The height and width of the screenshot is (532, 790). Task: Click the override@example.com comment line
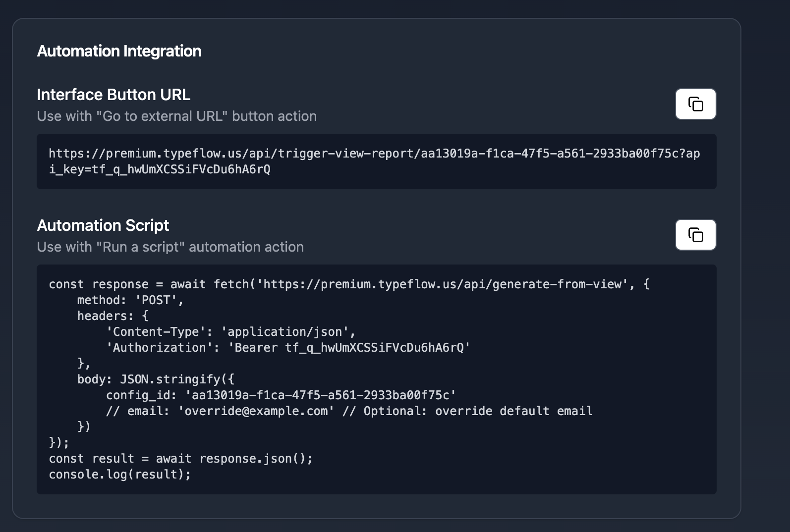coord(349,411)
